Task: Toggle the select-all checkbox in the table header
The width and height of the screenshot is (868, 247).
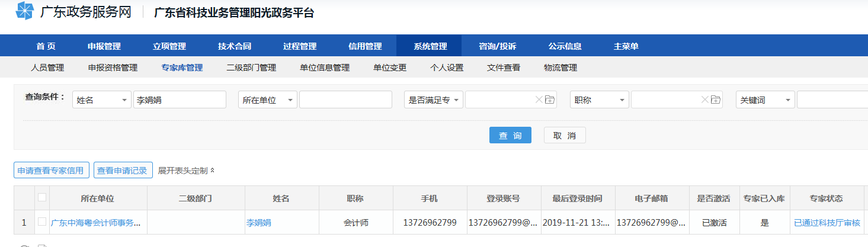Action: click(x=42, y=197)
